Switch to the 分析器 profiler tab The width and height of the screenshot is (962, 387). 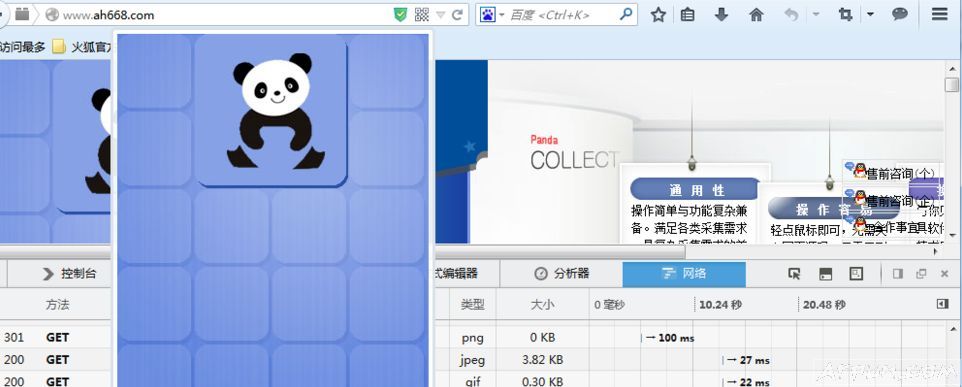(x=561, y=274)
